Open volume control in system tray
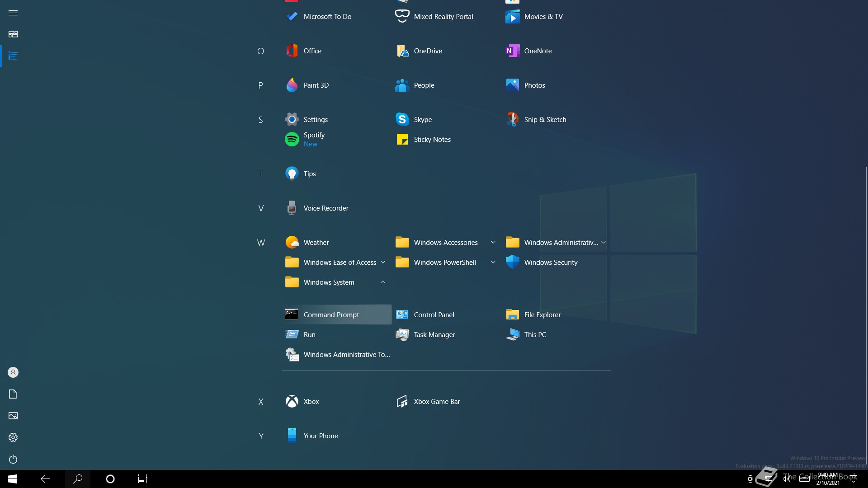The image size is (868, 488). pyautogui.click(x=787, y=479)
